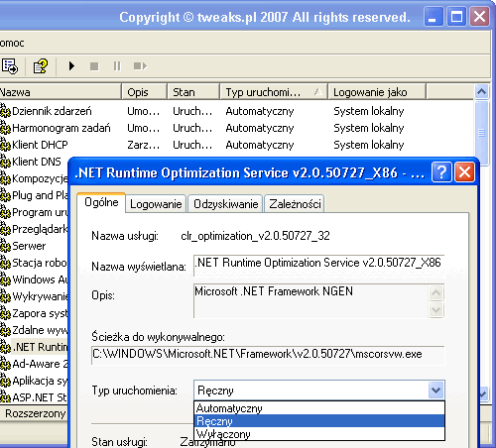Click the gear icon beside Harmonogram zadań
The image size is (496, 448).
[5, 128]
